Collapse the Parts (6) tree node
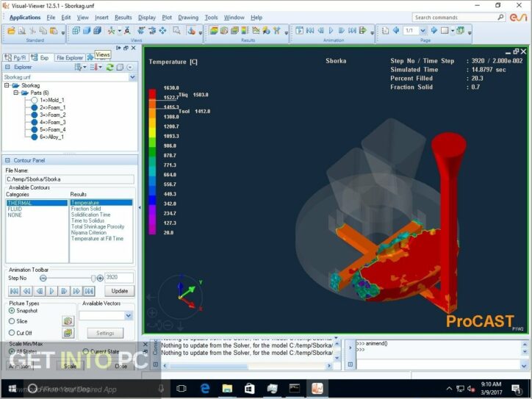Image resolution: width=532 pixels, height=399 pixels. (16, 93)
